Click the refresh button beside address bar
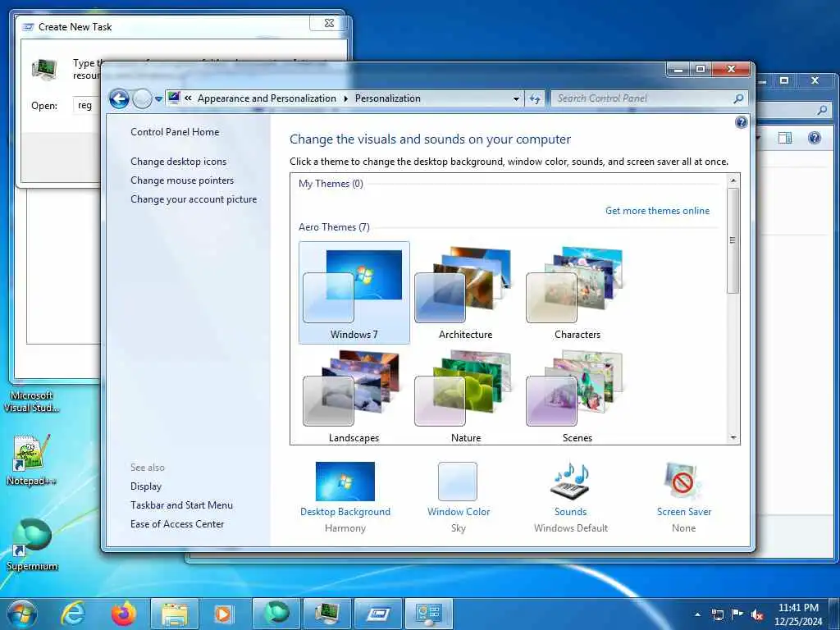The height and width of the screenshot is (630, 840). tap(535, 98)
